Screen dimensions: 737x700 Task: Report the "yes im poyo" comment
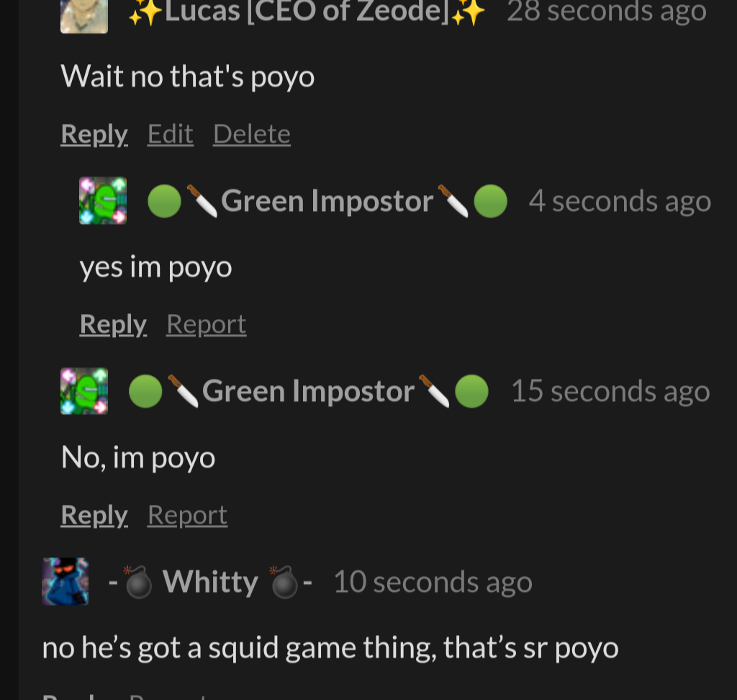207,325
